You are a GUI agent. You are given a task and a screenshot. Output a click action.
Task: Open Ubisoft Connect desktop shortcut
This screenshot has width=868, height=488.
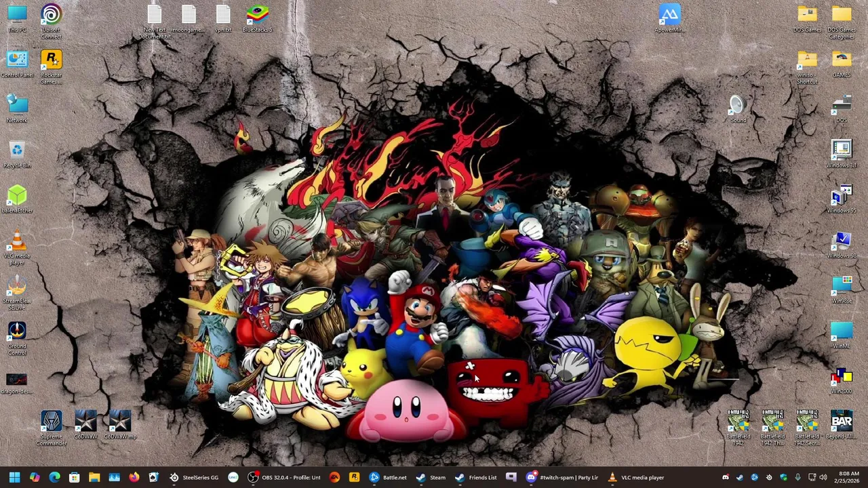pyautogui.click(x=51, y=22)
